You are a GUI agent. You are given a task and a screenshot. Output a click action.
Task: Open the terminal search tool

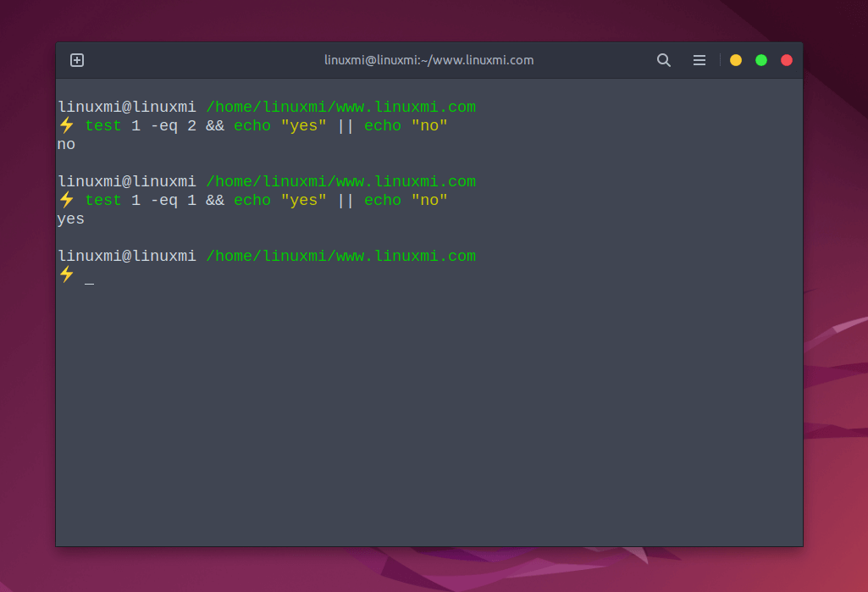coord(664,60)
